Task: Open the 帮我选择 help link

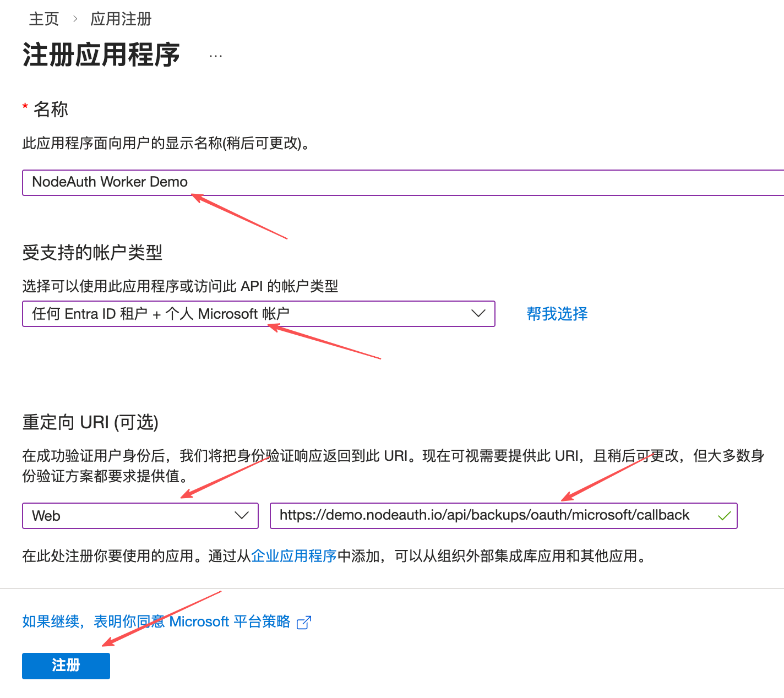Action: (557, 314)
